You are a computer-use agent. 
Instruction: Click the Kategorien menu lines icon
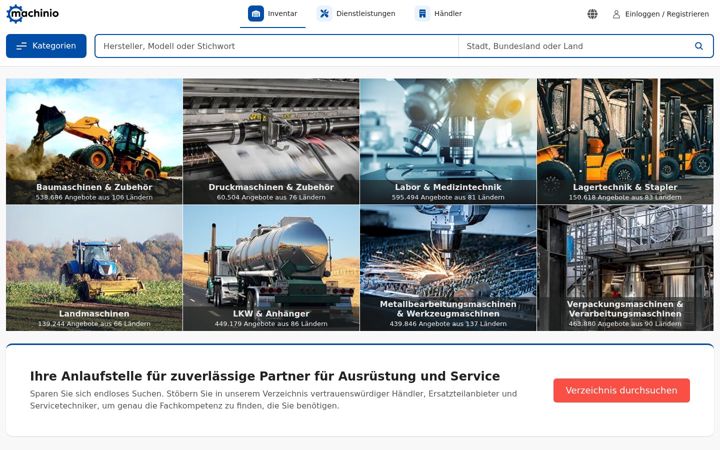pos(22,46)
